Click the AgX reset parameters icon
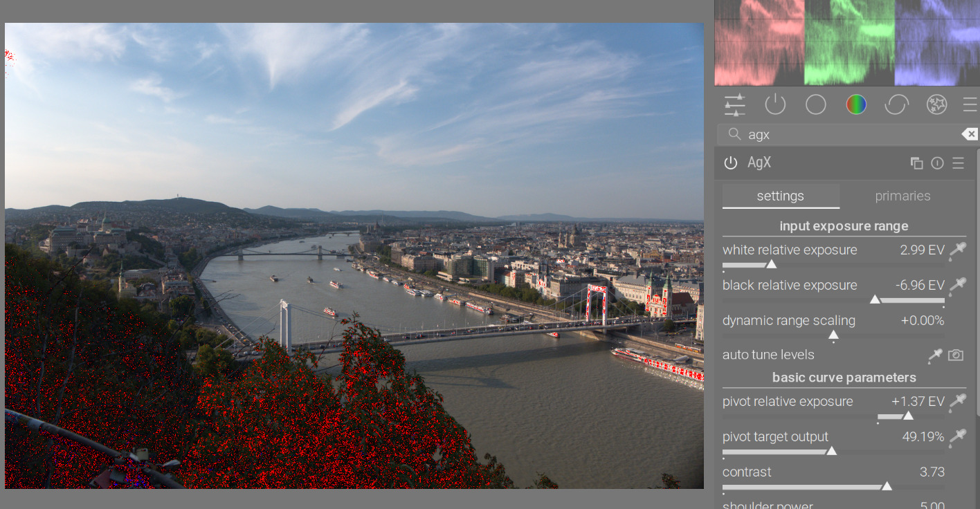The width and height of the screenshot is (980, 509). [937, 163]
